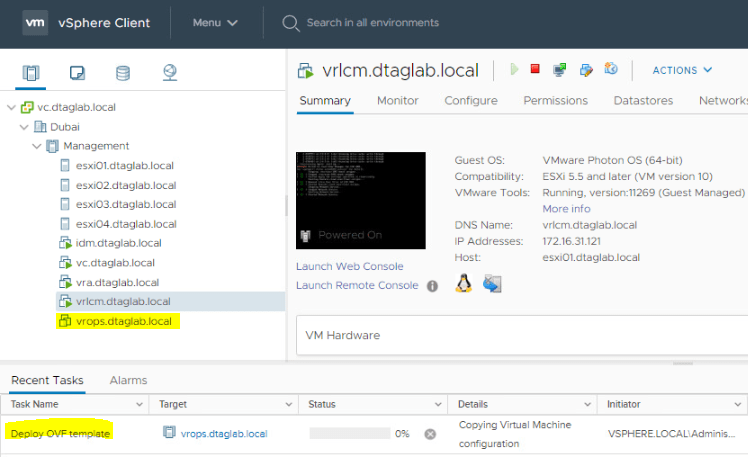Viewport: 748px width, 457px height.
Task: Click the red Power Off icon
Action: [x=535, y=70]
